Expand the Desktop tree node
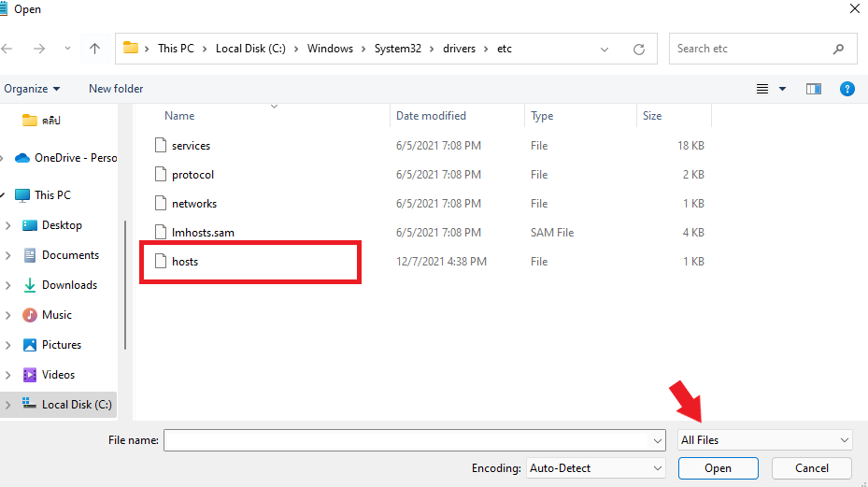Image resolution: width=868 pixels, height=487 pixels. click(7, 225)
